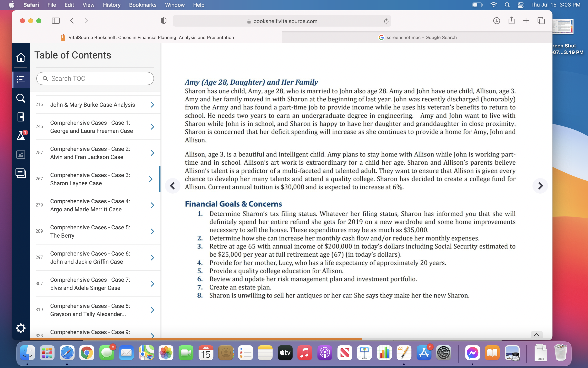588x368 pixels.
Task: Open the notebook icon in the sidebar
Action: [x=21, y=117]
